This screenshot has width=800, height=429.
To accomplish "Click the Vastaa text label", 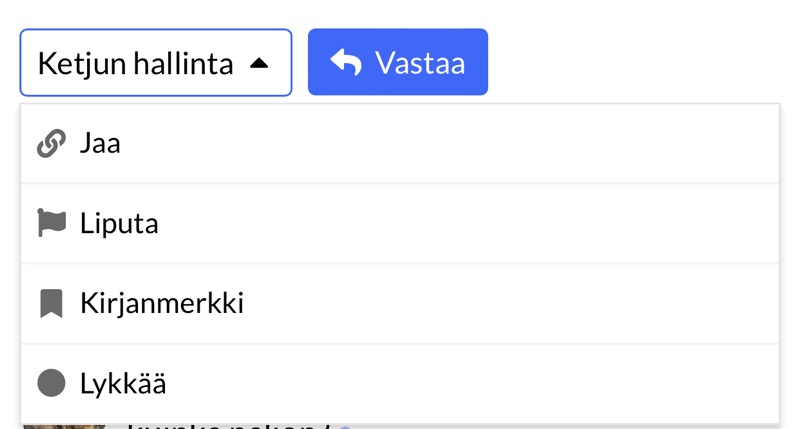I will pos(420,63).
